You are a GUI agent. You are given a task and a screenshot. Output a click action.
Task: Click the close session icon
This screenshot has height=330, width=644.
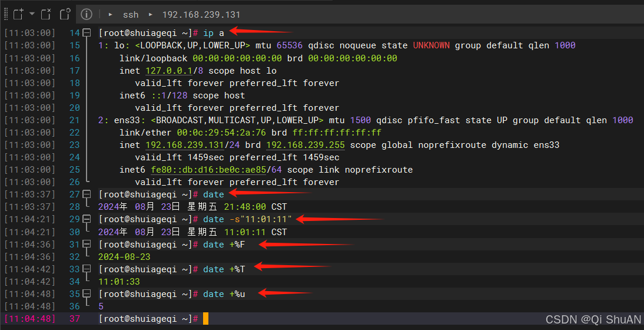tap(46, 14)
